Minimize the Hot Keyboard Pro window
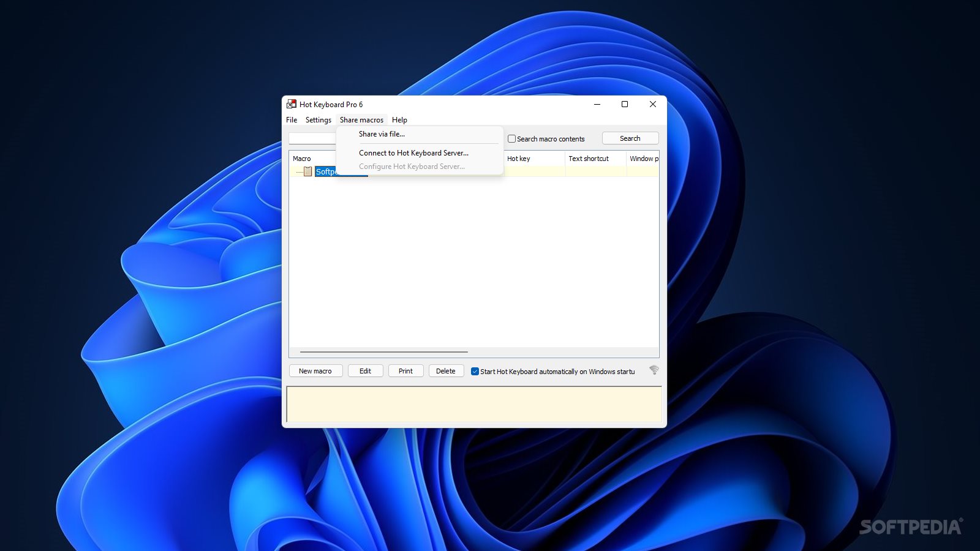 point(597,105)
